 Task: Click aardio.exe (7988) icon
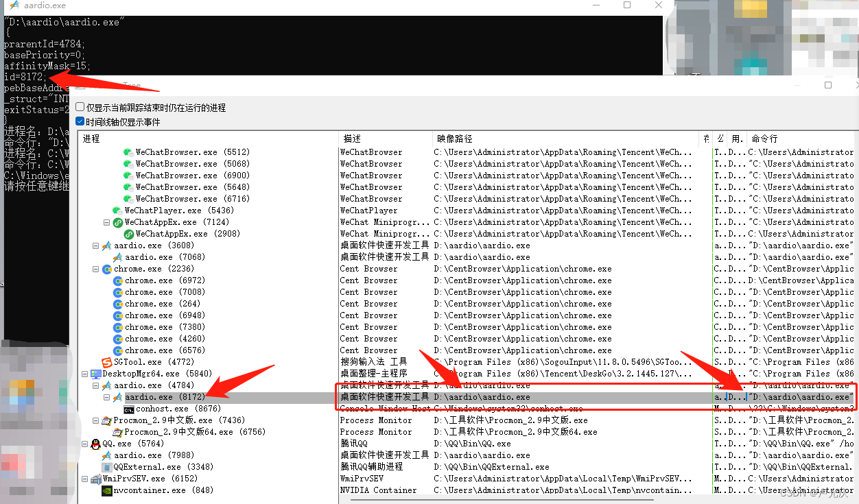click(106, 455)
